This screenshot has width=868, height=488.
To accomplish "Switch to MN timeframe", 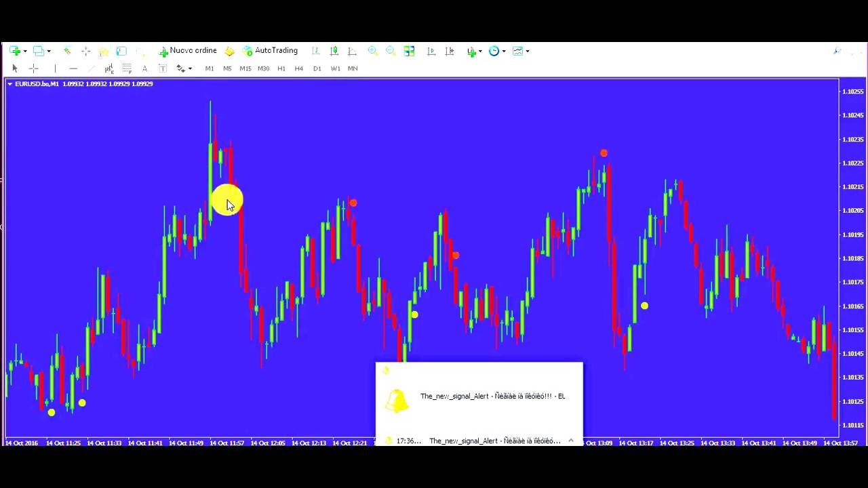I will tap(353, 68).
